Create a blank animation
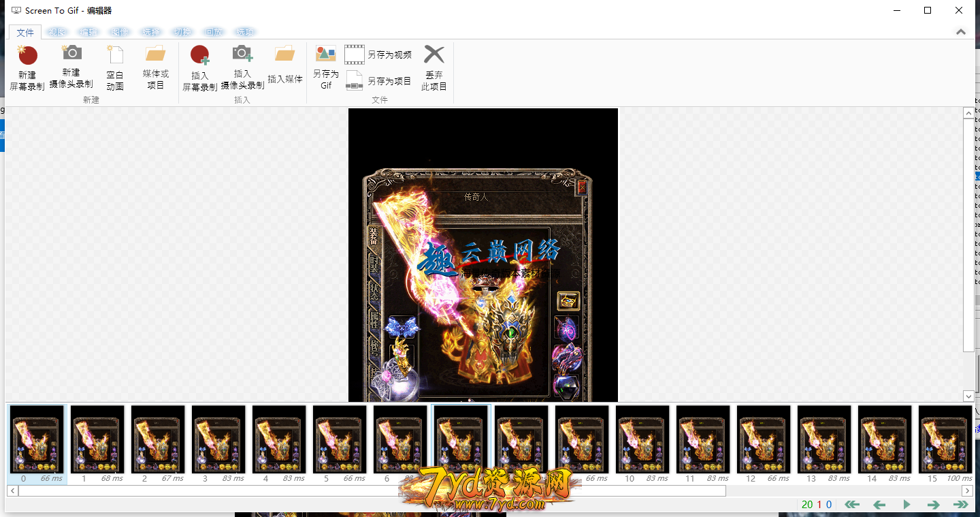Viewport: 980px width, 517px height. 115,68
